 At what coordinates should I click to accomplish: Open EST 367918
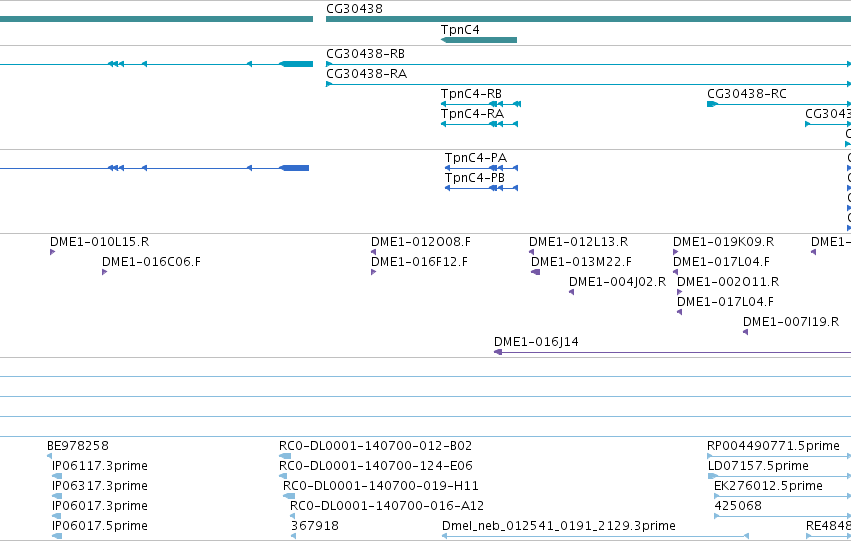point(315,526)
